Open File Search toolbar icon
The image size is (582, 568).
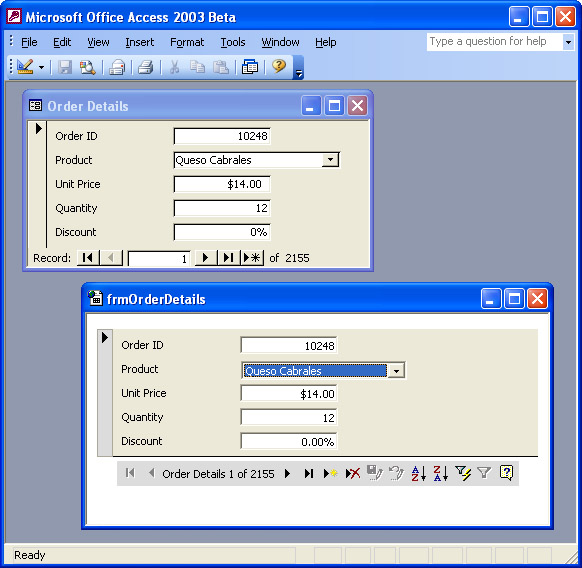click(x=88, y=67)
